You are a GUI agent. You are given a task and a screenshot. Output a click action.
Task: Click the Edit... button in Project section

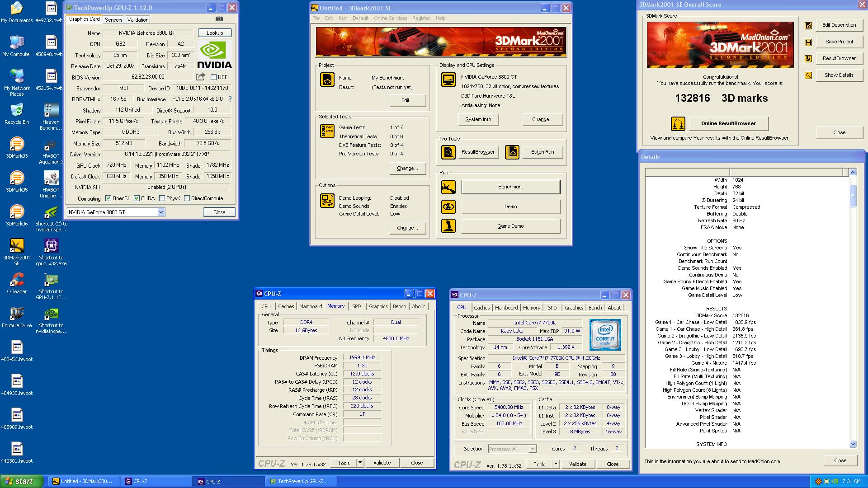407,100
